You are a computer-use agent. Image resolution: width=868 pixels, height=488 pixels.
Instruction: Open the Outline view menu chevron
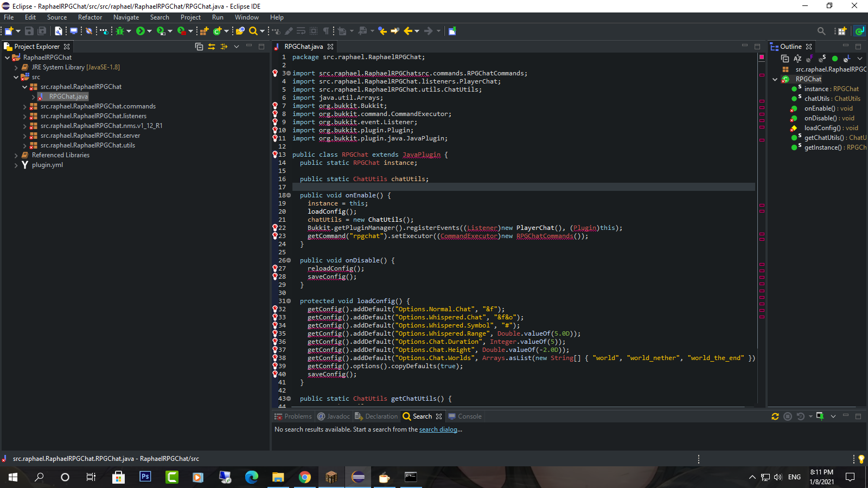click(x=859, y=59)
